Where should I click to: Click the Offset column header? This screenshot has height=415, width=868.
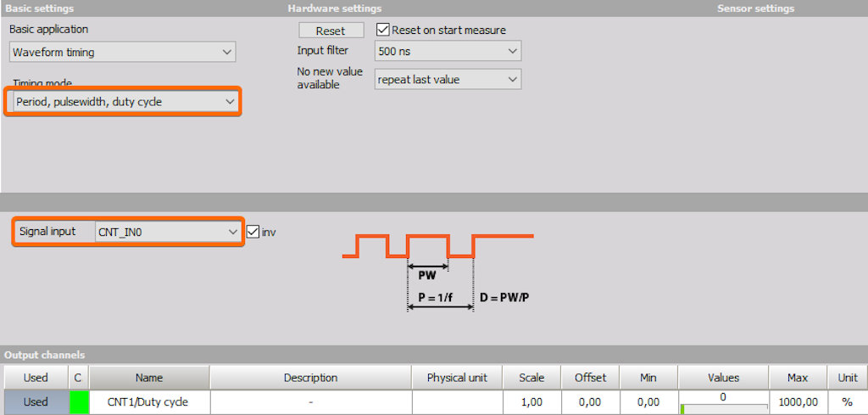click(x=590, y=378)
